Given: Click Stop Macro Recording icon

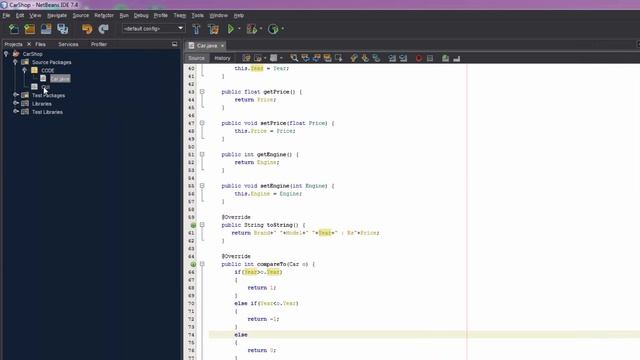Looking at the screenshot, I should pos(430,58).
